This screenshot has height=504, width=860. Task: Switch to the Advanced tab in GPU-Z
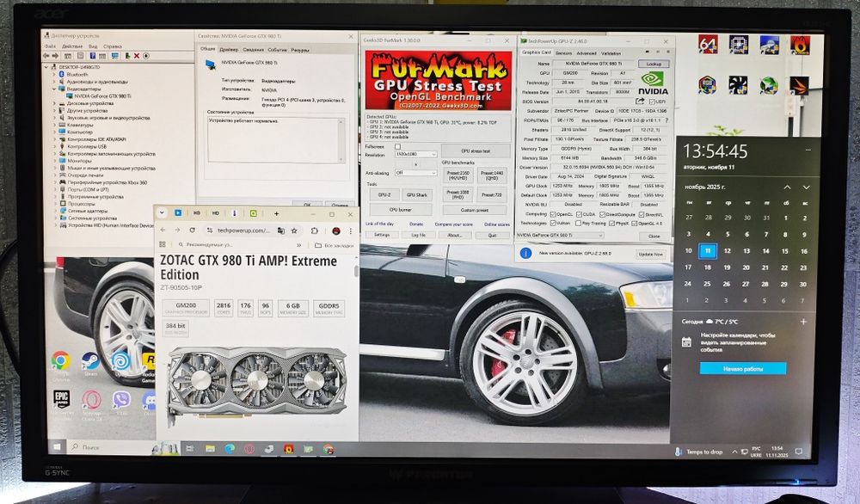(586, 53)
